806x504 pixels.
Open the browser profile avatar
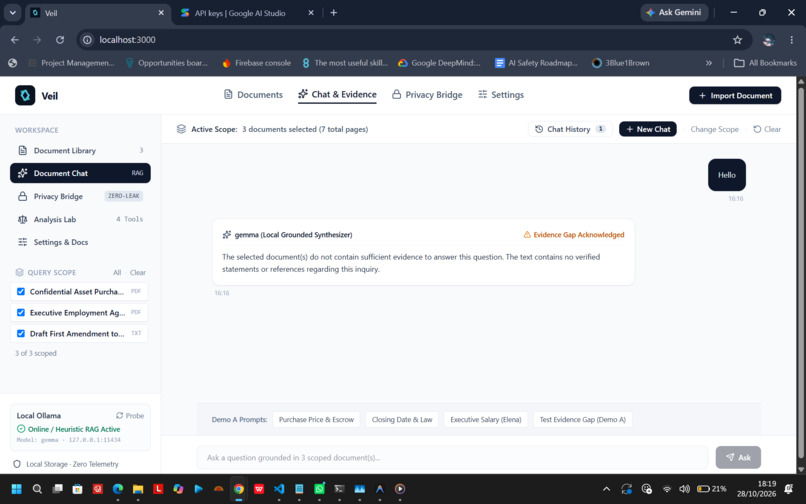pos(768,40)
